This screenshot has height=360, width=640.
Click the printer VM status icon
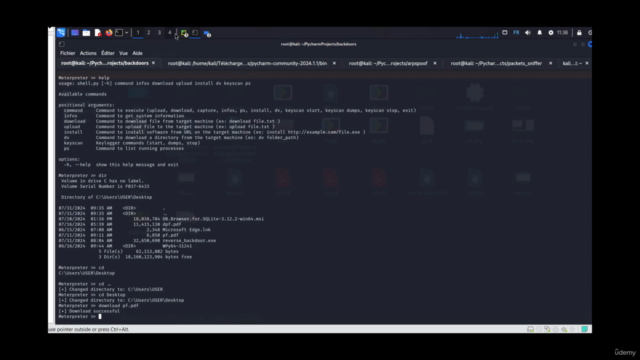[556, 329]
